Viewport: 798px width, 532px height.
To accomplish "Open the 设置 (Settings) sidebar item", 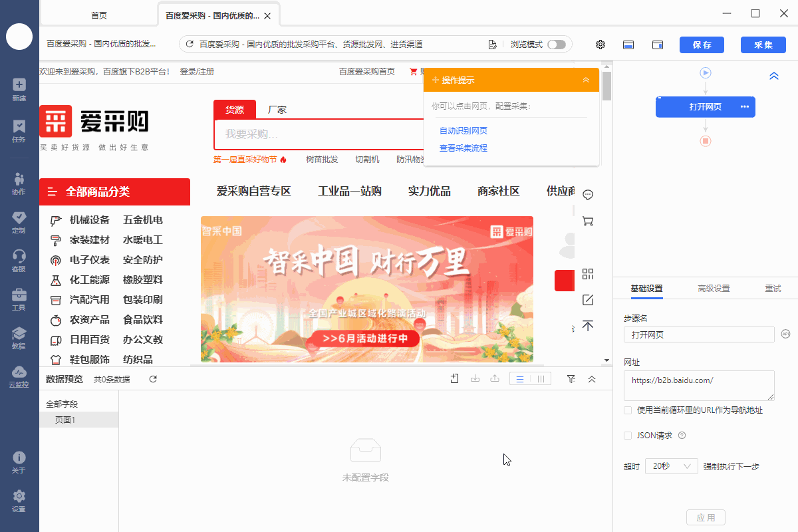I will tap(19, 501).
